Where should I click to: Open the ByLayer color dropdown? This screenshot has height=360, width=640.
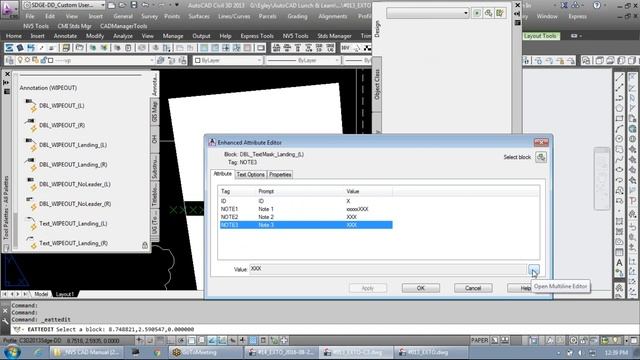pos(228,60)
